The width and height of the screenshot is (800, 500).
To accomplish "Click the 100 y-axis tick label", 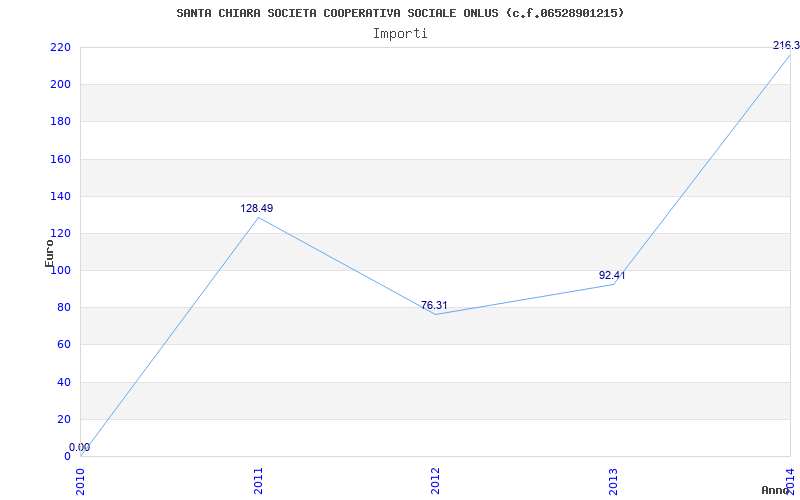I will (60, 270).
